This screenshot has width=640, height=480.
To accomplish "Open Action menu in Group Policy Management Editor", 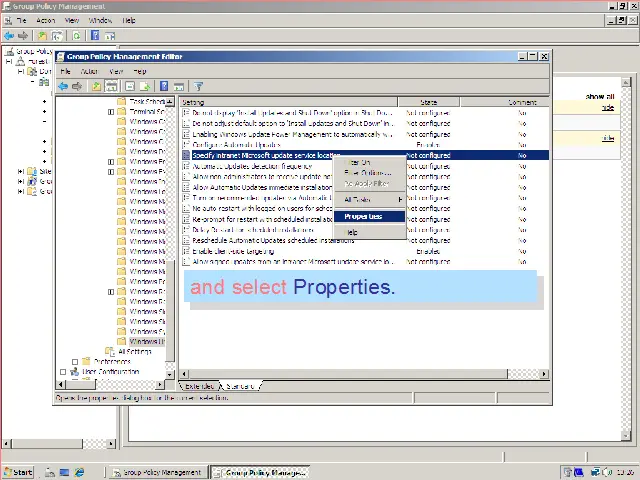I will click(x=89, y=71).
